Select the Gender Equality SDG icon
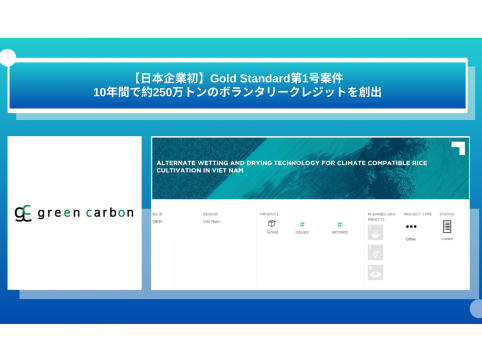This screenshot has width=482, height=361. tap(375, 252)
